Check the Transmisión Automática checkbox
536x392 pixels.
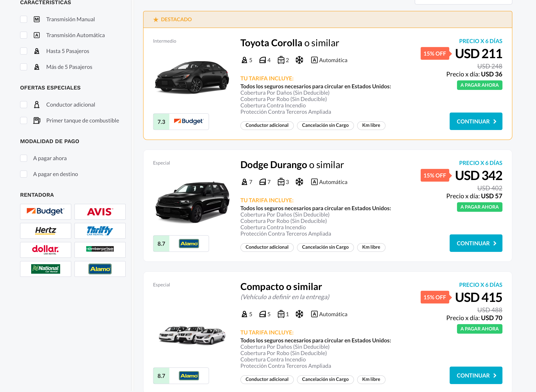(x=24, y=35)
